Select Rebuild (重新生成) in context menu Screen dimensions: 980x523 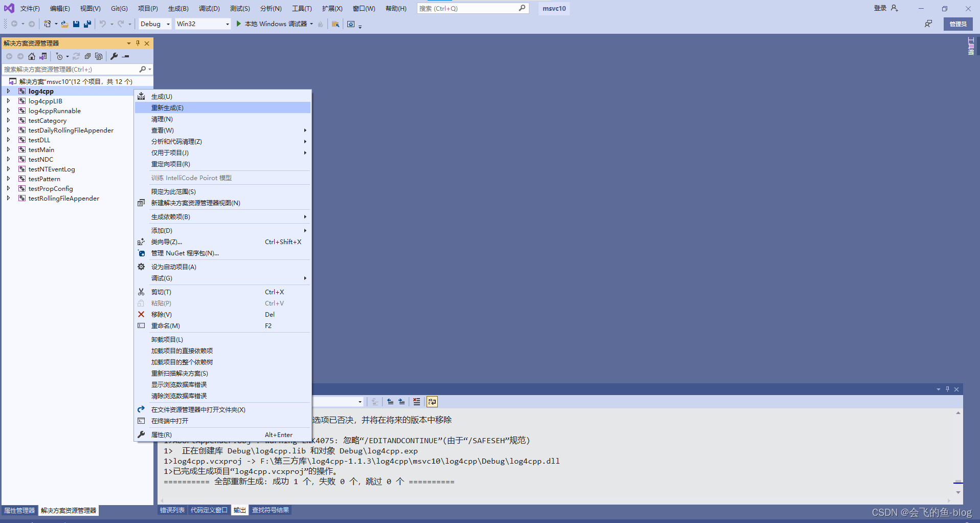222,107
